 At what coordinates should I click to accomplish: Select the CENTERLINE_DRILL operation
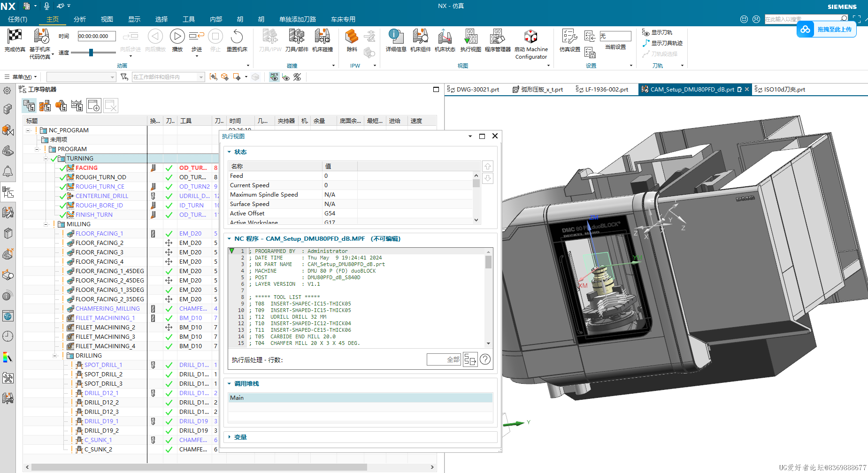pos(101,196)
